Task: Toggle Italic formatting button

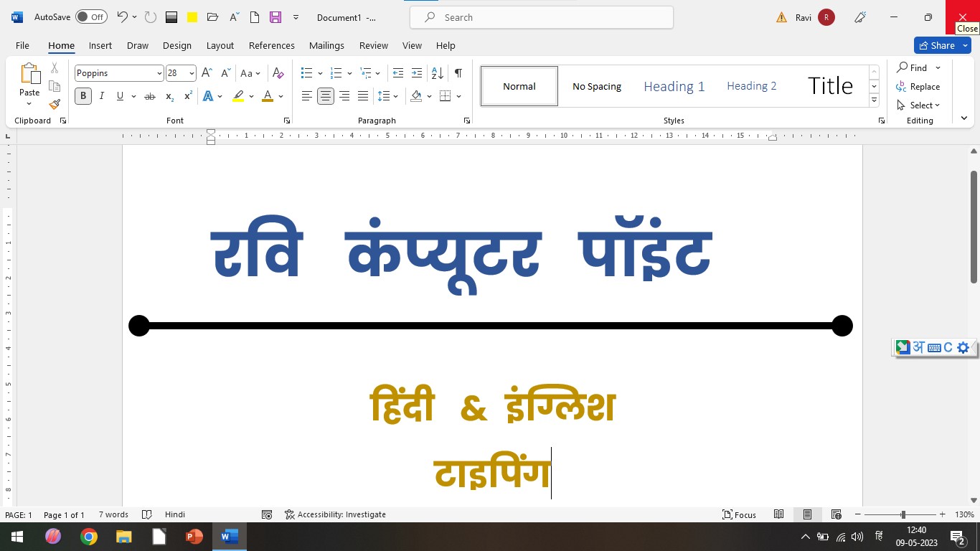Action: [x=102, y=96]
